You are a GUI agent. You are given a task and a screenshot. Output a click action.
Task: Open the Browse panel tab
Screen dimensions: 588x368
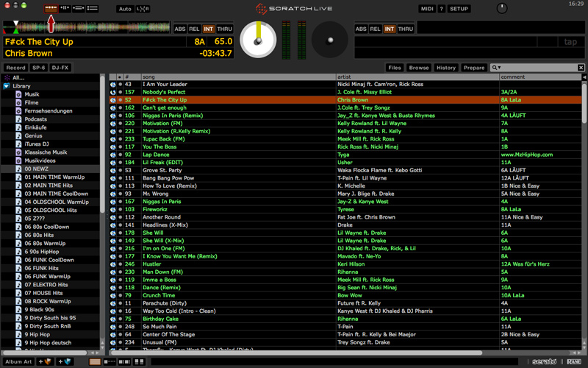click(418, 68)
